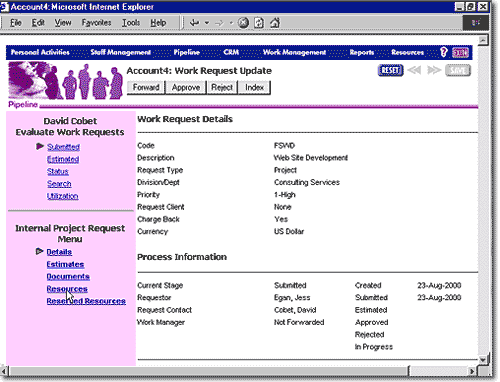Open the File menu

point(15,23)
